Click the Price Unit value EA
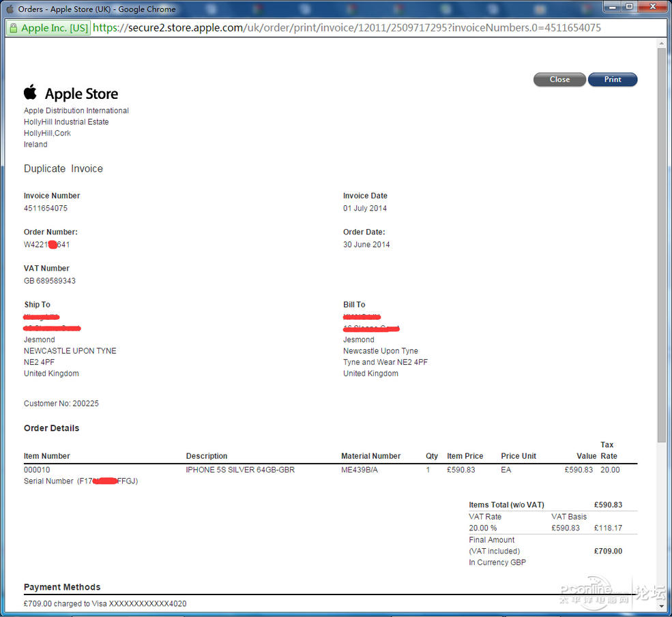The width and height of the screenshot is (672, 617). pyautogui.click(x=506, y=470)
